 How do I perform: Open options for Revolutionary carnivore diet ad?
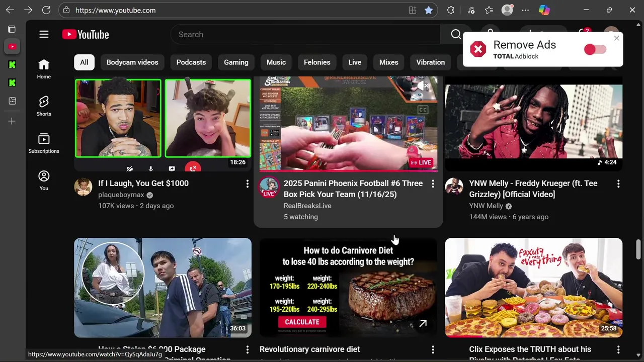click(x=433, y=349)
